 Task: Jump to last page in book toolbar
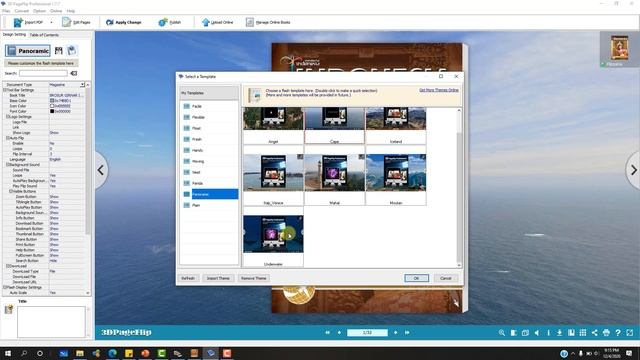pyautogui.click(x=407, y=333)
